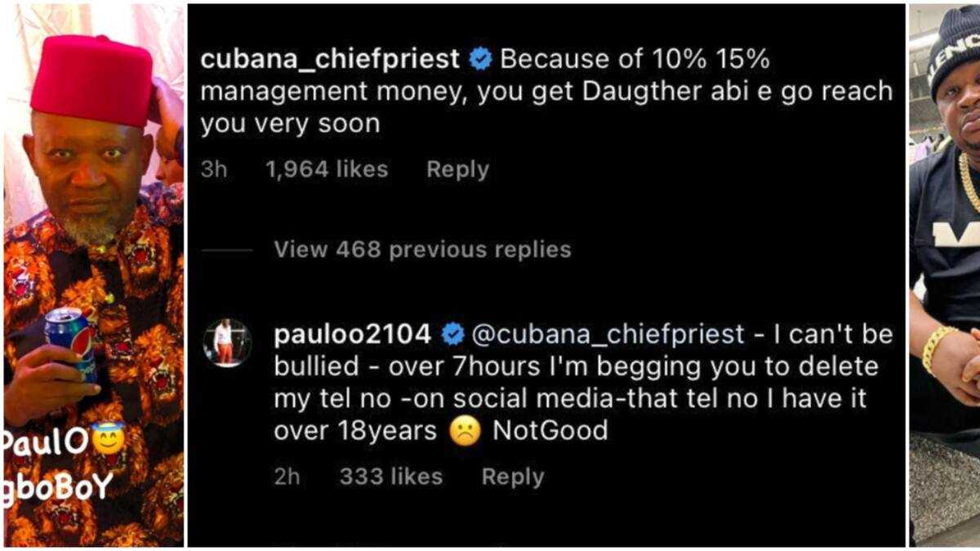Click the Pepsi can in left photo
The width and height of the screenshot is (980, 551).
tap(70, 340)
